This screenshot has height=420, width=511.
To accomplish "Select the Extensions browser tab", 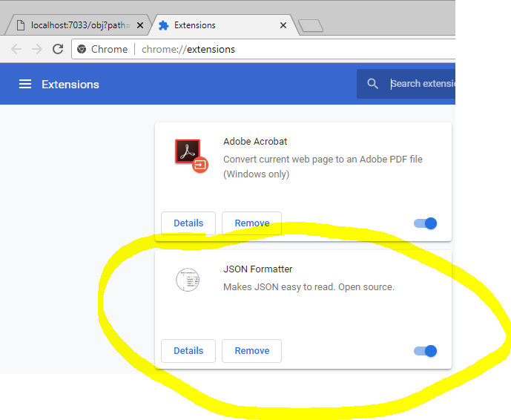I will pos(223,25).
